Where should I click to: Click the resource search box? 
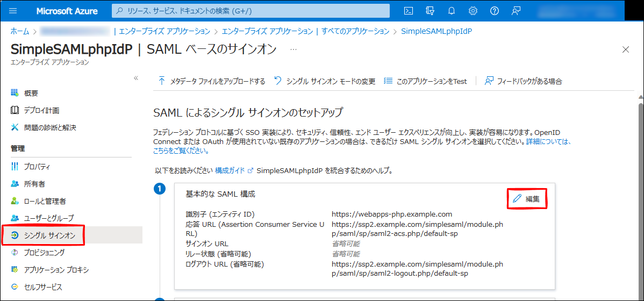[251, 11]
